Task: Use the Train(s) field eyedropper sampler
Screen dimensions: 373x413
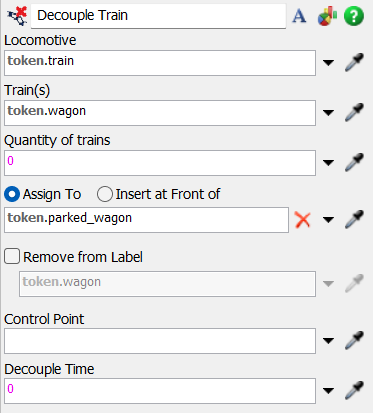Action: (354, 112)
